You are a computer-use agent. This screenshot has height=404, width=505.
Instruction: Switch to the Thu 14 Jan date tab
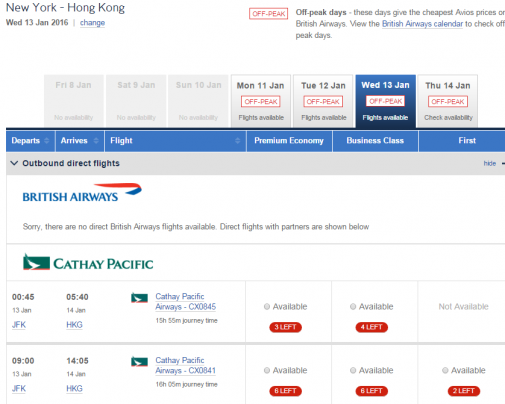[x=448, y=101]
